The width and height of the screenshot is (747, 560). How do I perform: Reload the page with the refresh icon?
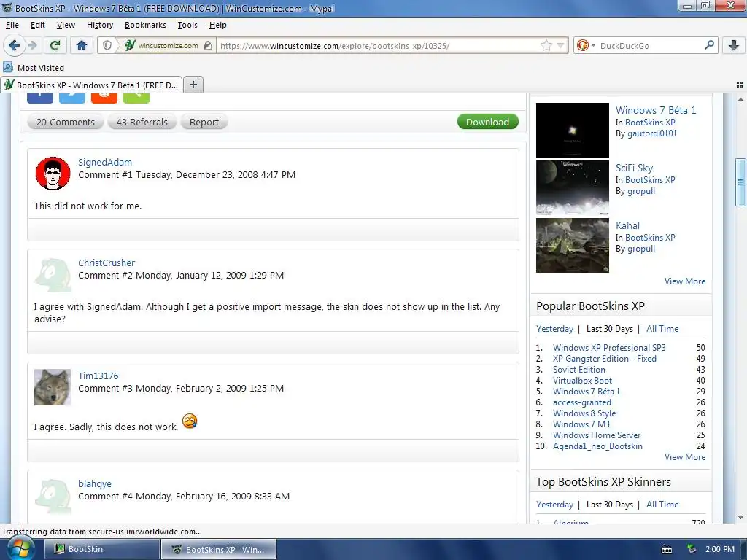click(x=55, y=46)
